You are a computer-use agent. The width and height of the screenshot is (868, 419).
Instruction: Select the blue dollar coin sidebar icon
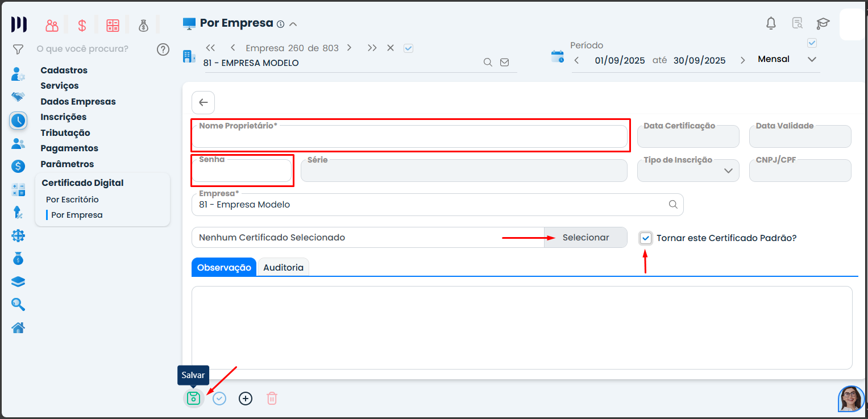pyautogui.click(x=18, y=167)
